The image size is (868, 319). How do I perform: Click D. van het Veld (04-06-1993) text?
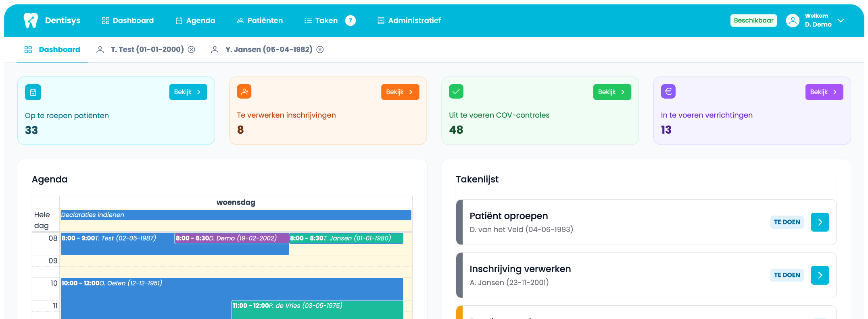pyautogui.click(x=521, y=230)
